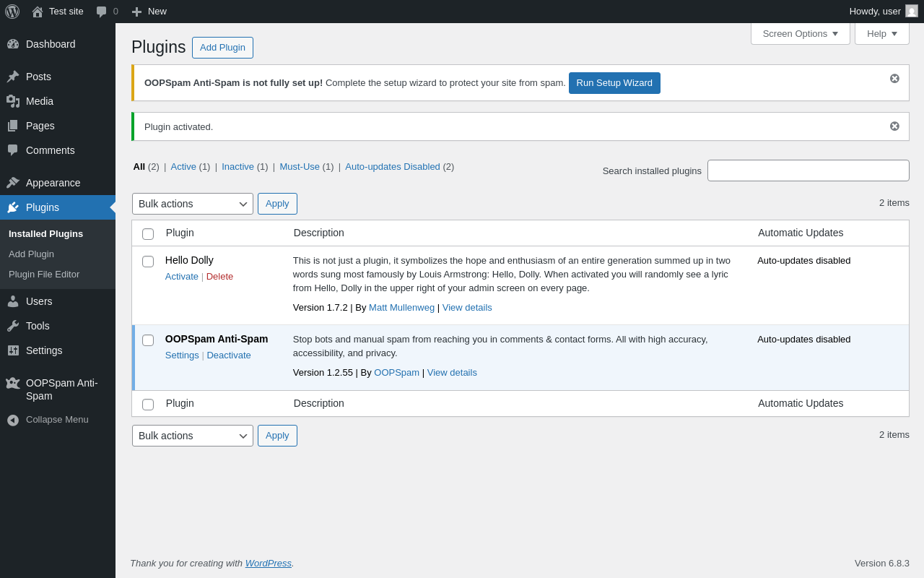
Task: Toggle the select-all checkbox in table header
Action: pos(148,234)
